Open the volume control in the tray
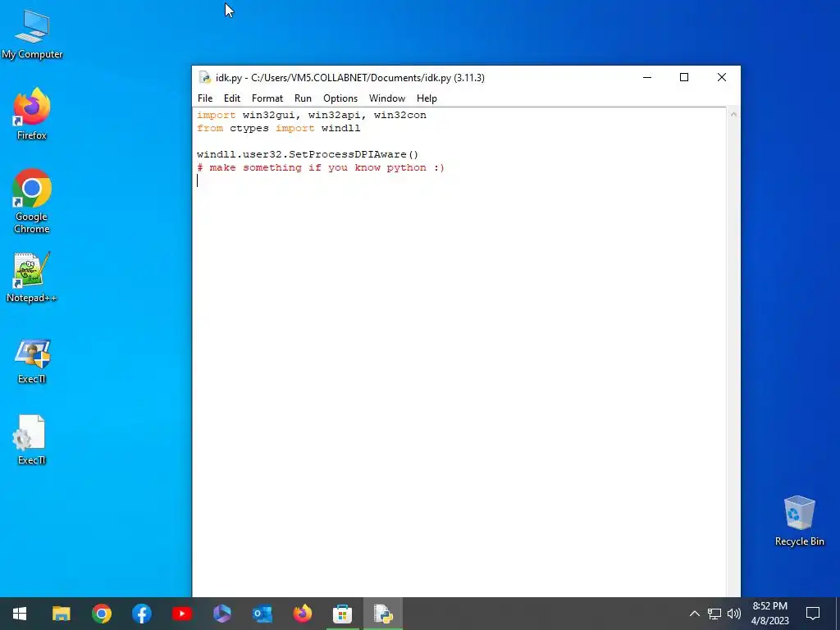This screenshot has width=840, height=630. tap(734, 614)
